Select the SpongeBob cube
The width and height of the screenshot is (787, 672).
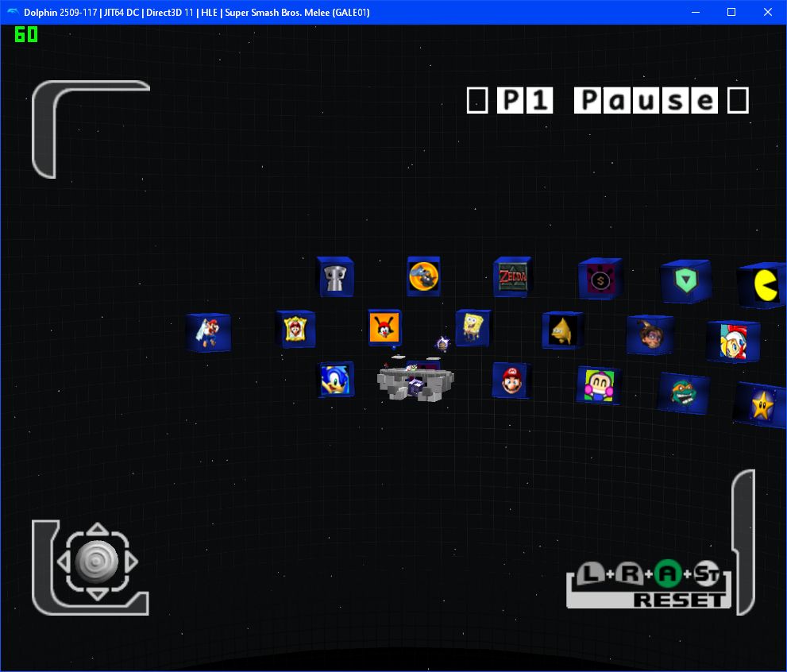tap(473, 328)
